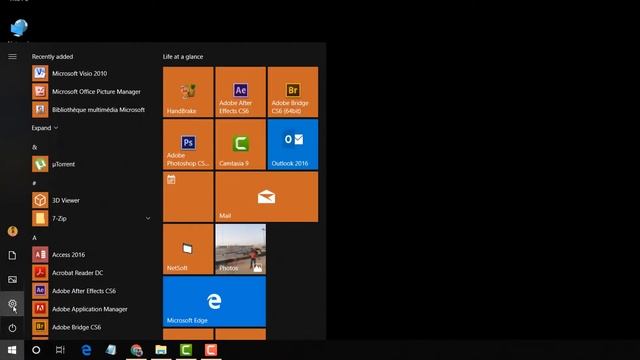This screenshot has width=640, height=360.
Task: Open Bibliothèque multimédia Microsoft
Action: click(x=92, y=109)
